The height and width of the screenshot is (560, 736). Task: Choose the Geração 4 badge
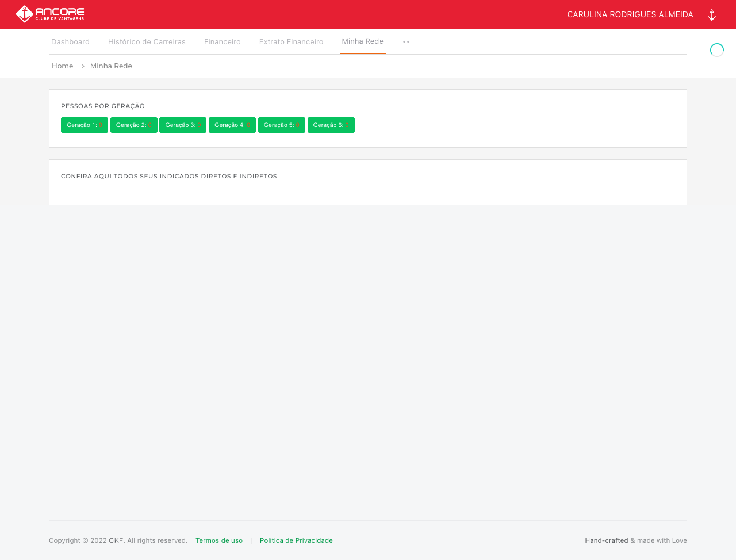[232, 125]
